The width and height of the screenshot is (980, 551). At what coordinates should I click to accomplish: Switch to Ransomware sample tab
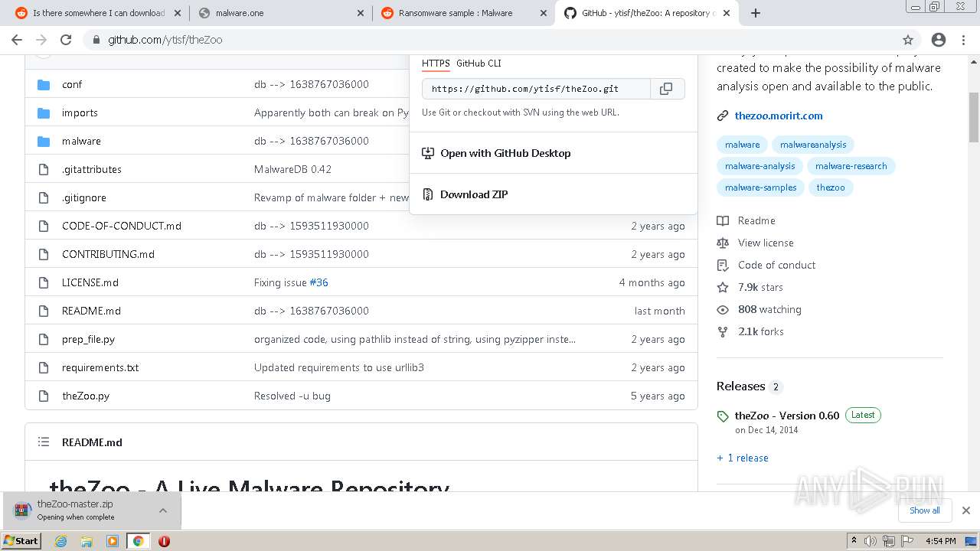tap(465, 13)
